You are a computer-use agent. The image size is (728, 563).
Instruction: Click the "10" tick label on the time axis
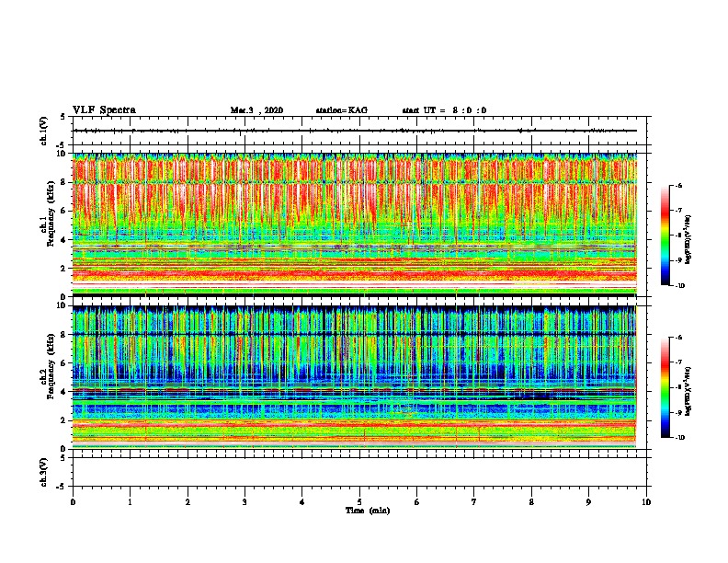[x=646, y=501]
